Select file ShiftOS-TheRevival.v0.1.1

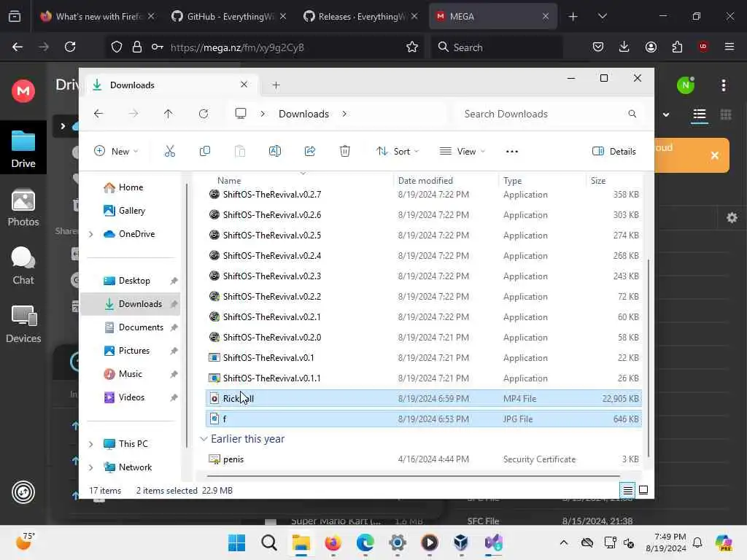424,378
